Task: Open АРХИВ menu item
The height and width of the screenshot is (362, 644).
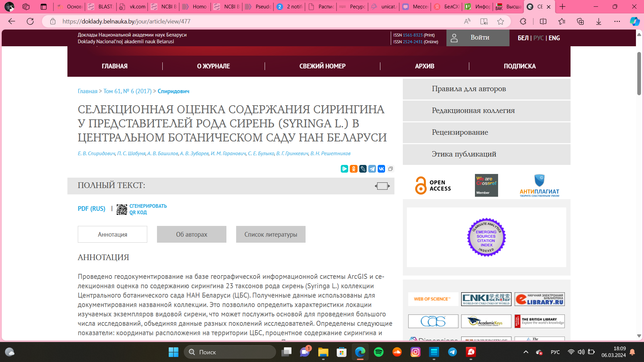Action: [425, 66]
